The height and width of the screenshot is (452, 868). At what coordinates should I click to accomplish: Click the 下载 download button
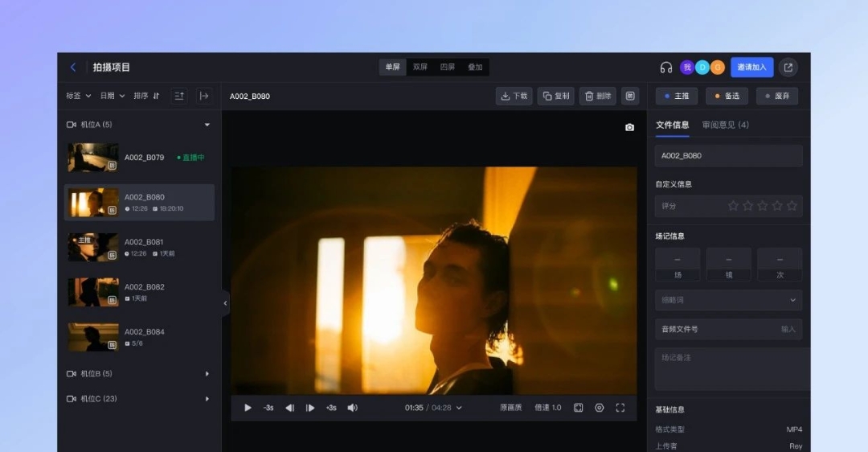point(514,96)
